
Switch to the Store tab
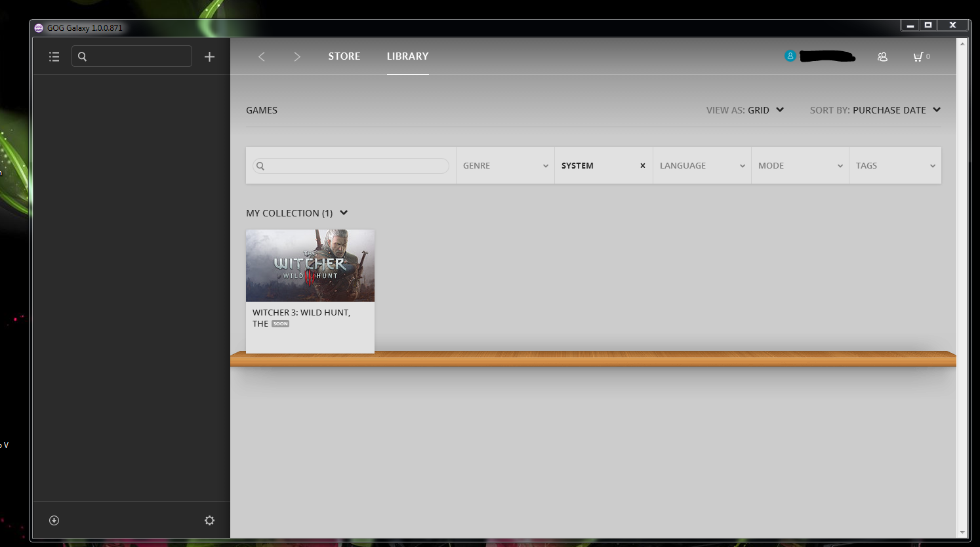pyautogui.click(x=344, y=56)
